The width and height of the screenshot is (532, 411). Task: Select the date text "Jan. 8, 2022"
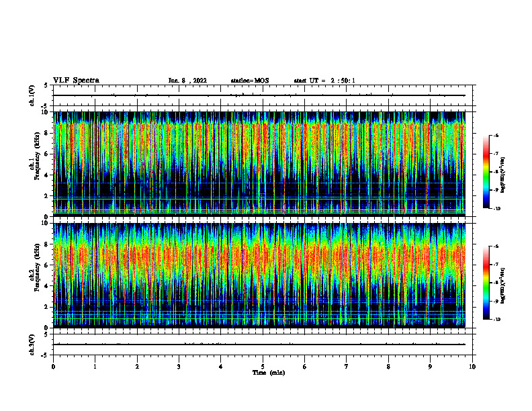[x=187, y=81]
